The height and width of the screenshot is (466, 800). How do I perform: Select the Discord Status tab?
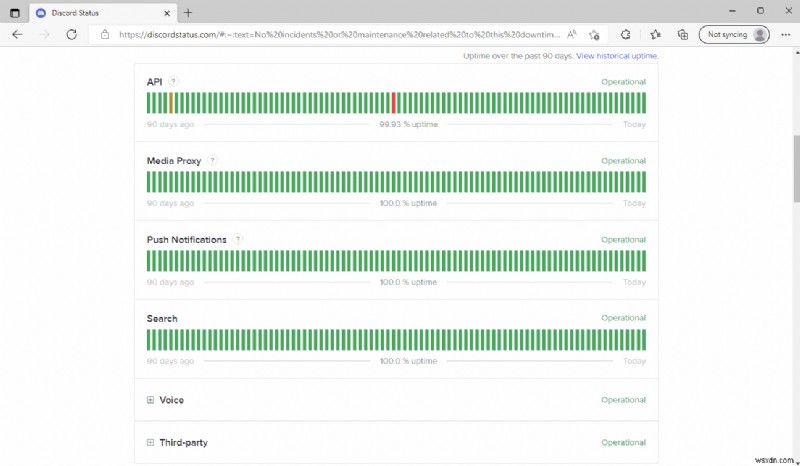[104, 13]
